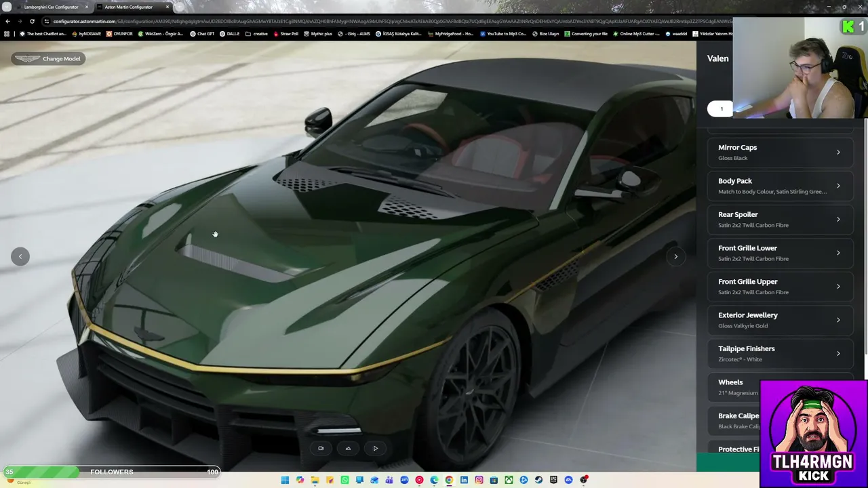
Task: Open the Windows Start menu
Action: pos(285,480)
